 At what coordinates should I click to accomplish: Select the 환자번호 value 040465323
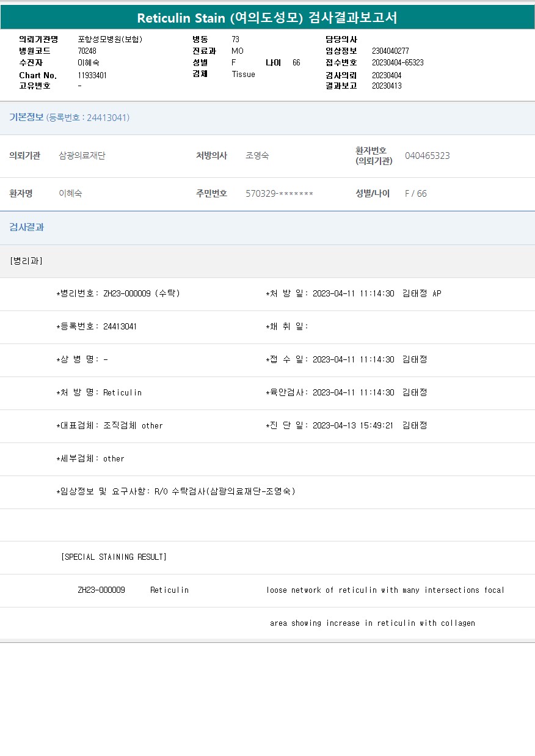[x=427, y=156]
